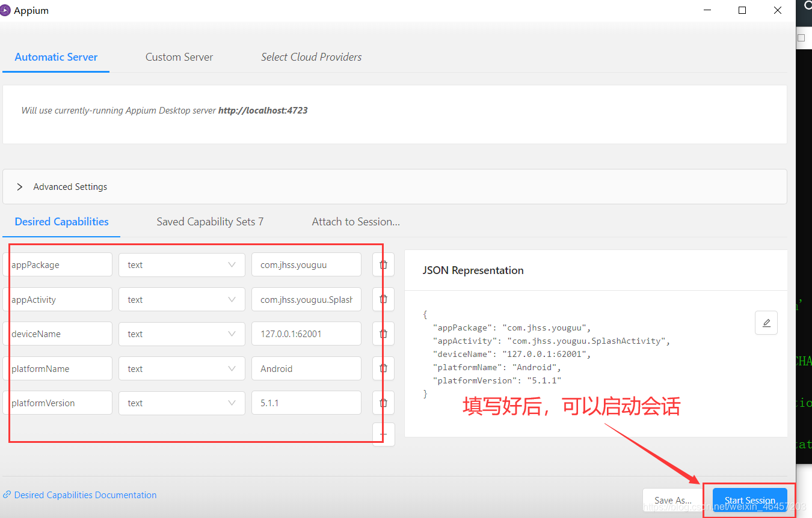Click the com.jhss.youguu.Splash value field
The width and height of the screenshot is (812, 518).
(306, 299)
